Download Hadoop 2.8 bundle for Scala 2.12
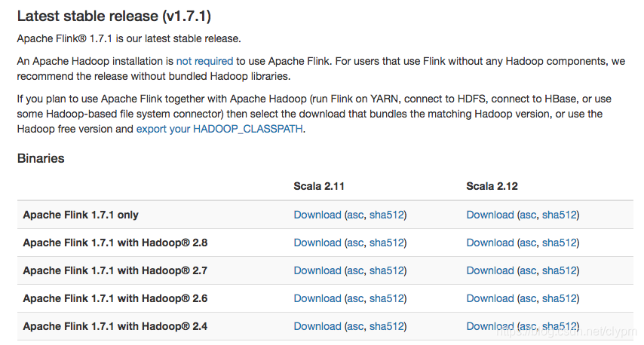The image size is (644, 345). point(489,243)
